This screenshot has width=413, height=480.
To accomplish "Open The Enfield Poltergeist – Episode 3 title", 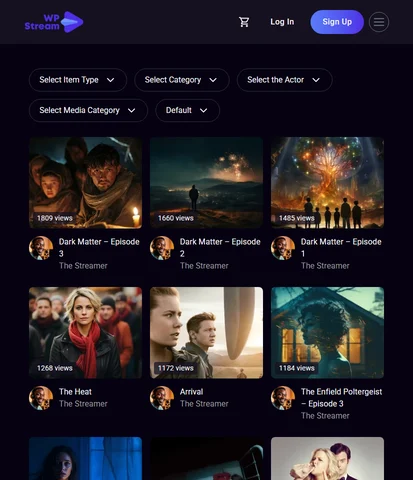I will click(x=341, y=398).
